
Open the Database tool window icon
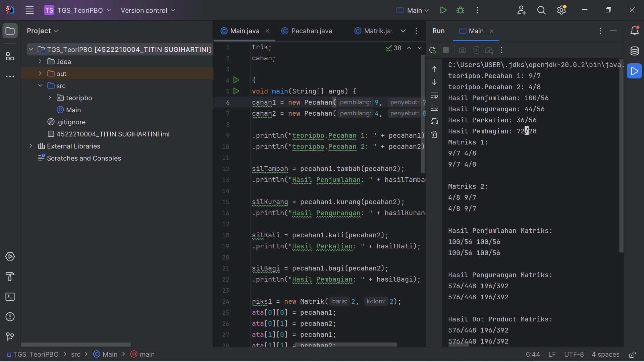634,51
